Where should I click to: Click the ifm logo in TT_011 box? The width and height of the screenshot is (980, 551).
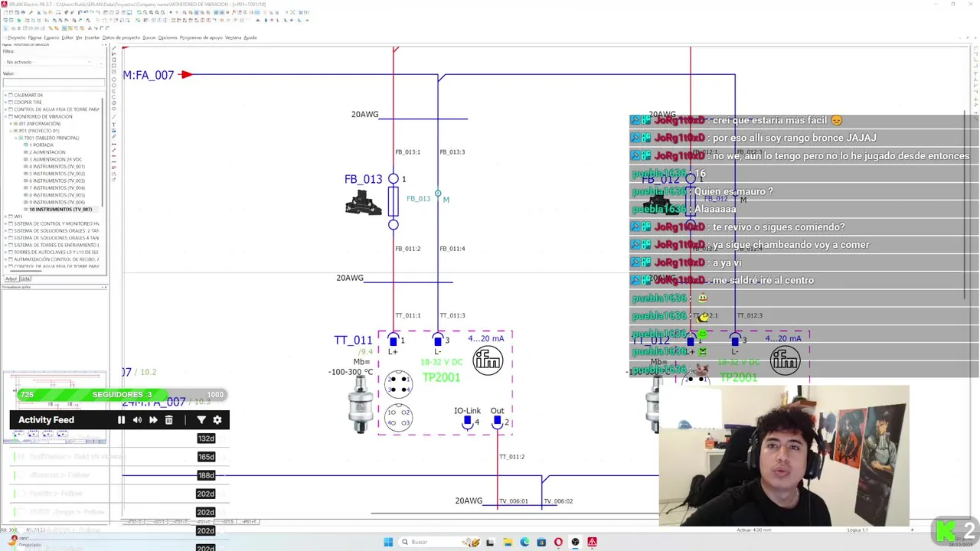[x=488, y=360]
